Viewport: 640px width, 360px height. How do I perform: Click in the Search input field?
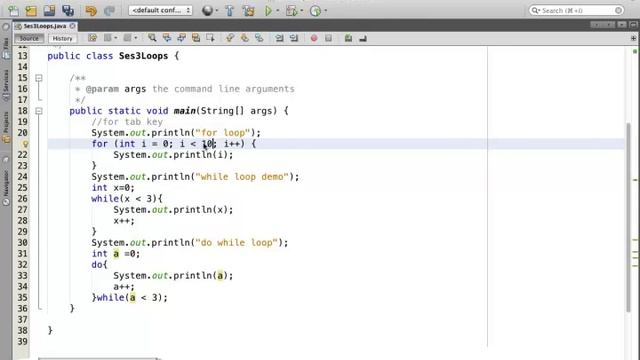[x=577, y=10]
